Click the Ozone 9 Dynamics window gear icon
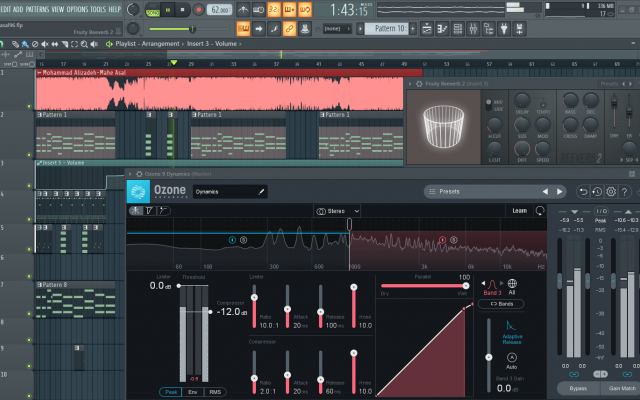 pyautogui.click(x=139, y=174)
